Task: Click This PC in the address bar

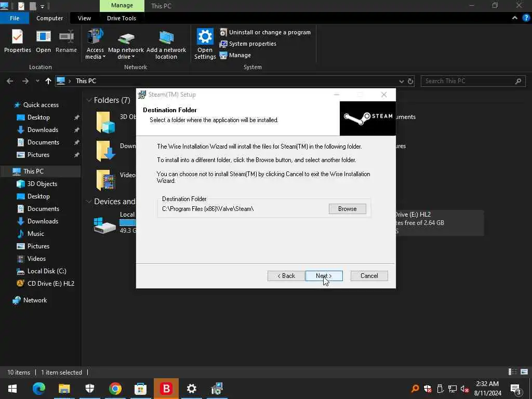Action: tap(86, 81)
